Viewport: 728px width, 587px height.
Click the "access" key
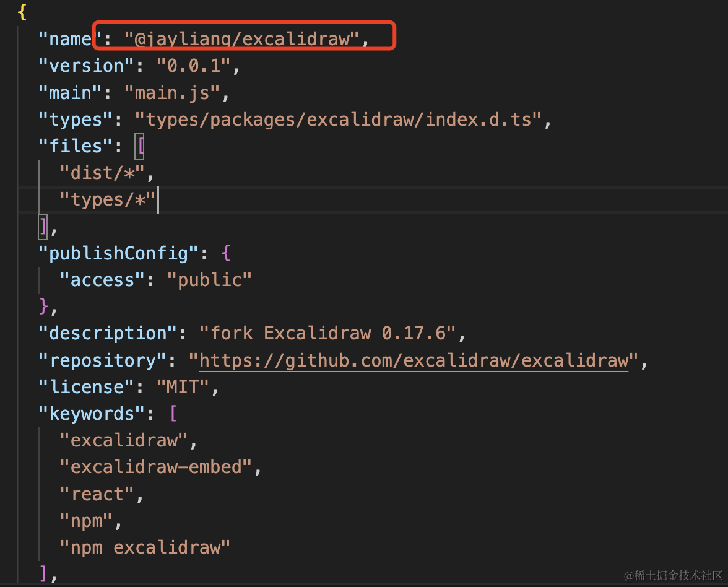[102, 280]
